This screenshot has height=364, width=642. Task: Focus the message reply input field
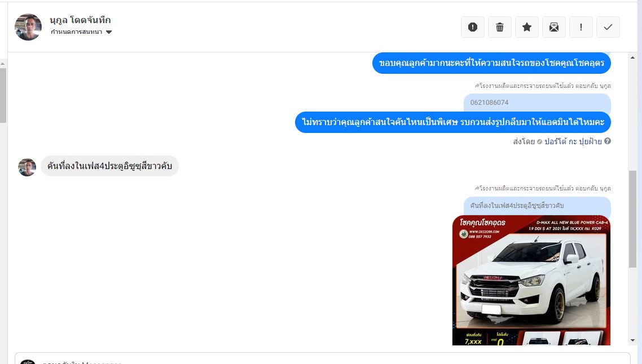(323, 358)
